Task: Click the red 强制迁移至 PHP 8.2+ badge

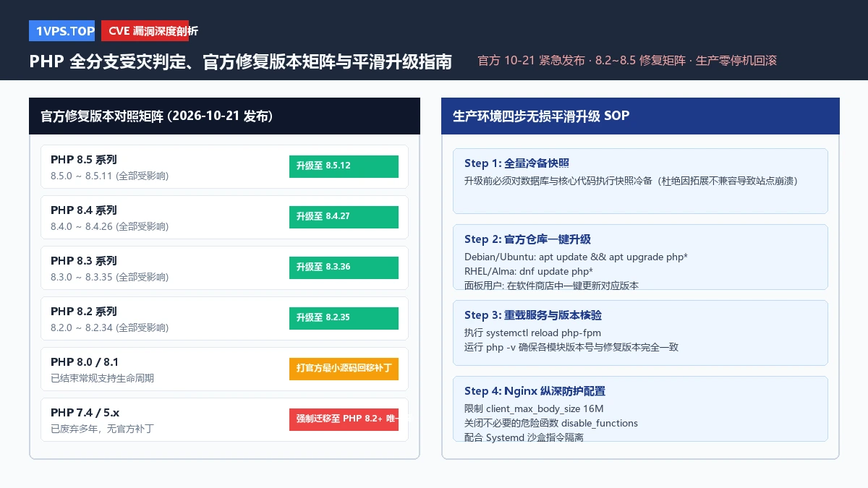Action: [344, 419]
